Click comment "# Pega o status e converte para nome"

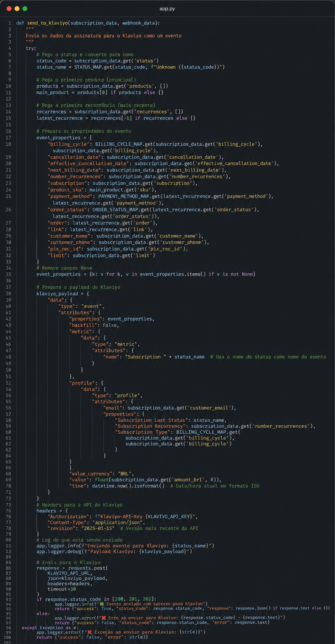(x=85, y=55)
